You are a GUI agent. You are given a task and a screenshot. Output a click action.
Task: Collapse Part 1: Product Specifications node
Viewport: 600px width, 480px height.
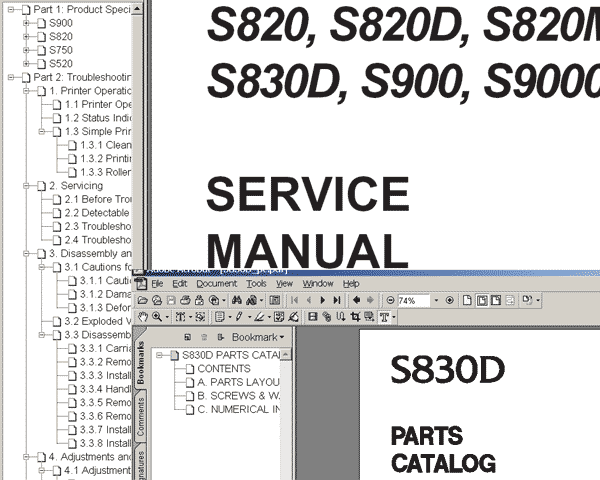tap(11, 10)
